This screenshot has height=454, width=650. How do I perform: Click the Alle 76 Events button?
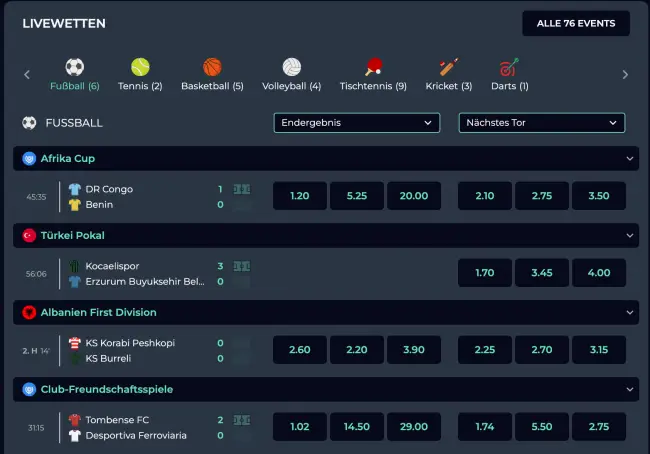tap(575, 24)
